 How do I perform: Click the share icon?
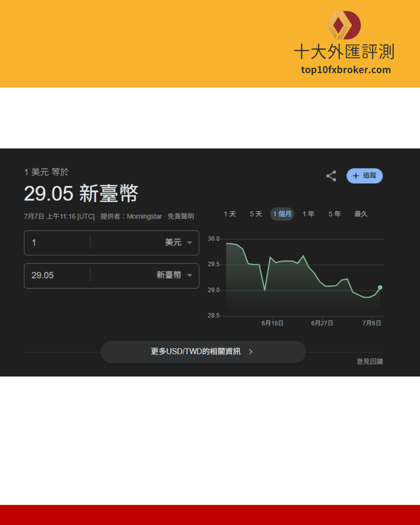[331, 176]
